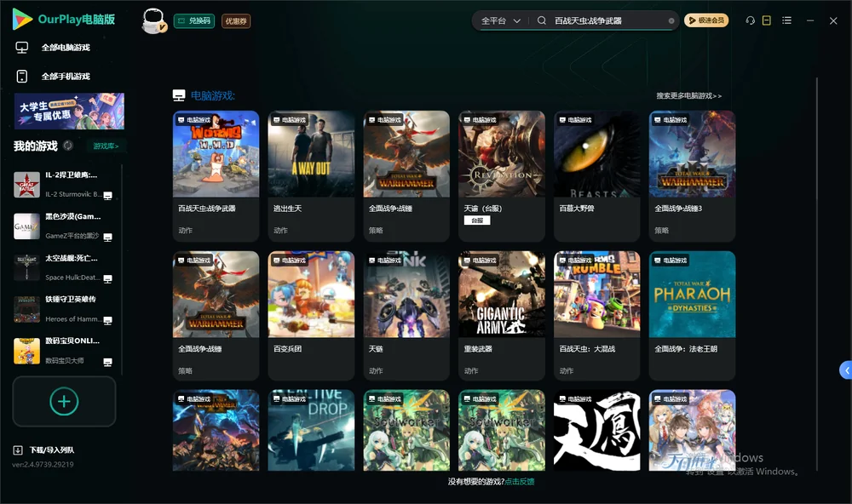Image resolution: width=852 pixels, height=504 pixels.
Task: Open customer support headset icon
Action: (x=751, y=20)
